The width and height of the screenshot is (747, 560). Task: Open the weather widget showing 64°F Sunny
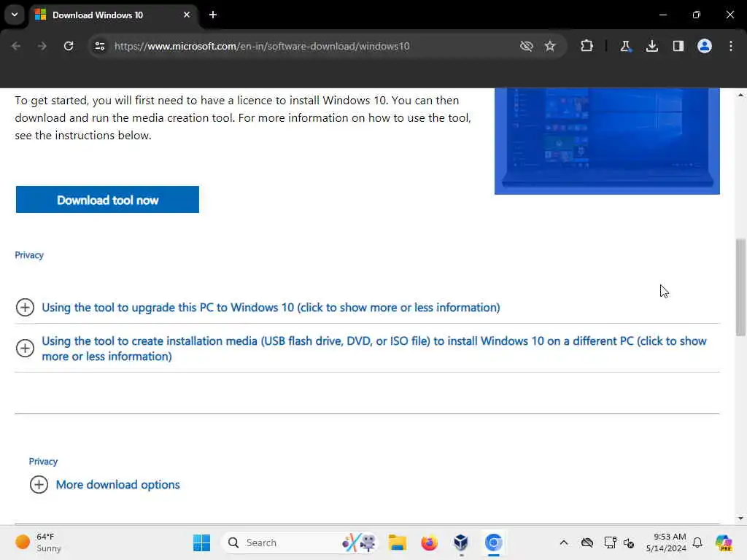(38, 542)
